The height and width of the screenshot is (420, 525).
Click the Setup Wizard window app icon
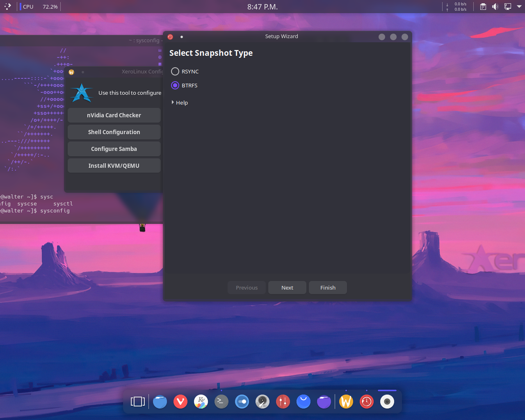click(x=170, y=37)
